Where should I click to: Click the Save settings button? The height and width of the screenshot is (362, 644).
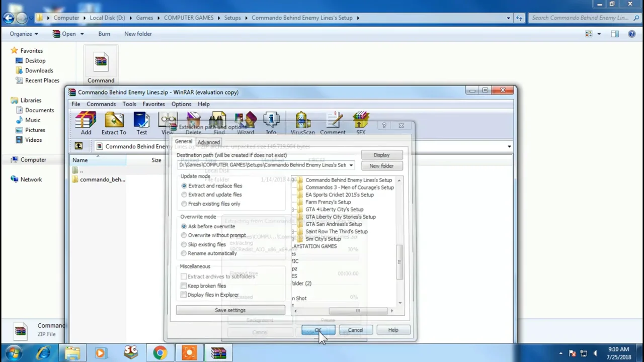(230, 310)
